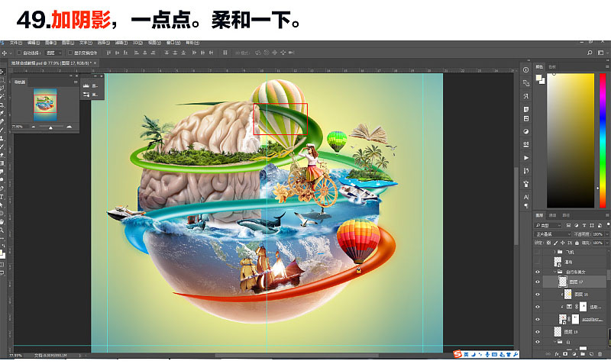611x364 pixels.
Task: Open the Info panel icon
Action: (525, 70)
